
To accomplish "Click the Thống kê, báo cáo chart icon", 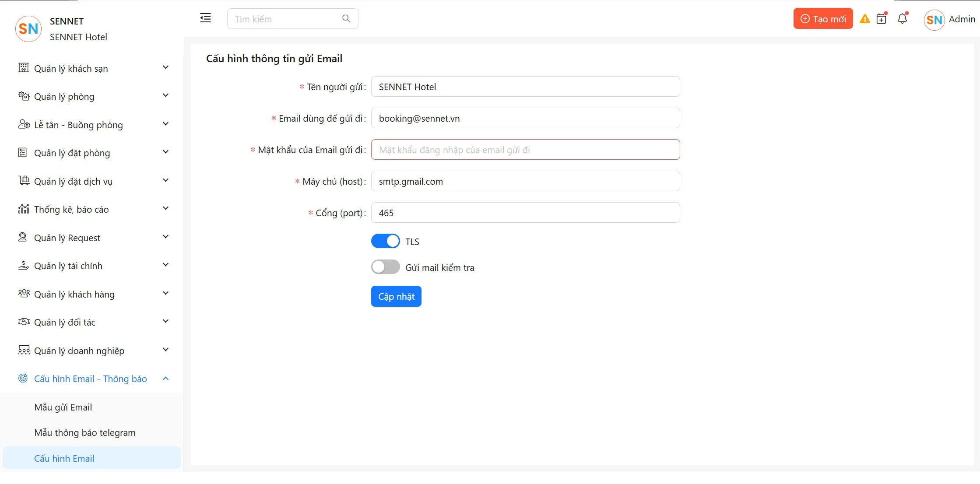I will point(24,209).
